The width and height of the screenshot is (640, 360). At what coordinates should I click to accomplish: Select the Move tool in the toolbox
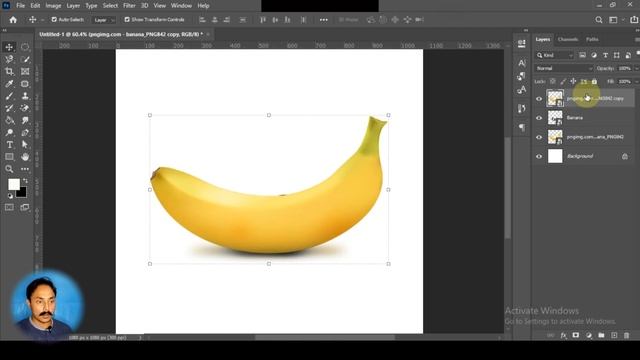9,47
